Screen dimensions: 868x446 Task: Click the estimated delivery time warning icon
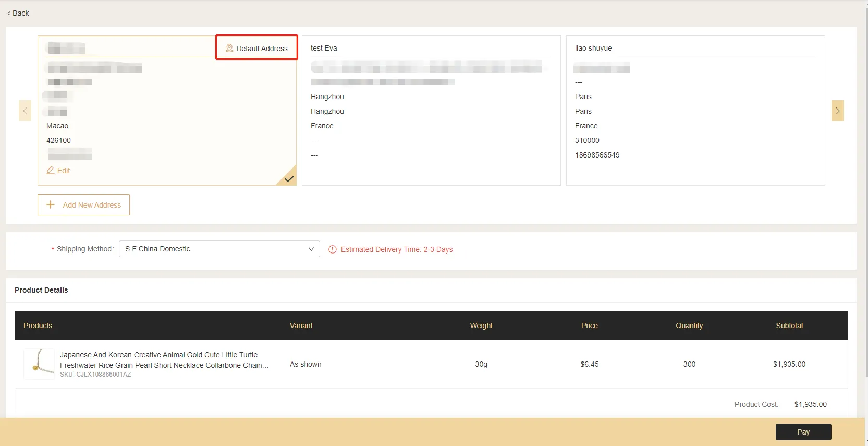coord(333,249)
